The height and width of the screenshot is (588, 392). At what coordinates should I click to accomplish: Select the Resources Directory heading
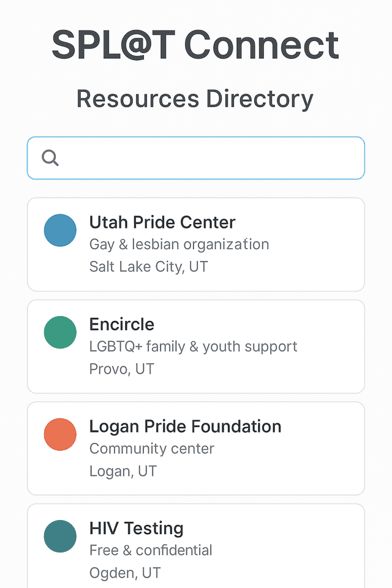(195, 98)
